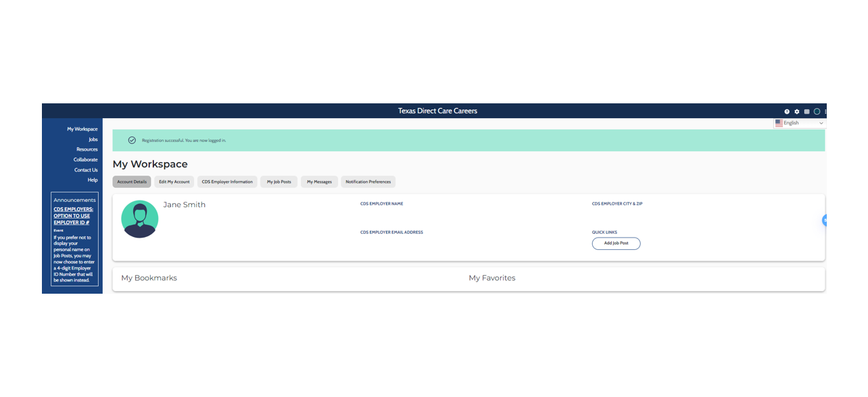Select the Account Details tab

(x=132, y=182)
